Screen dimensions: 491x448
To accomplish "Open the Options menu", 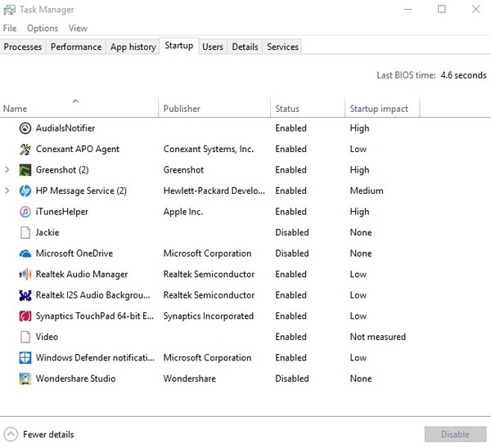I will click(43, 28).
